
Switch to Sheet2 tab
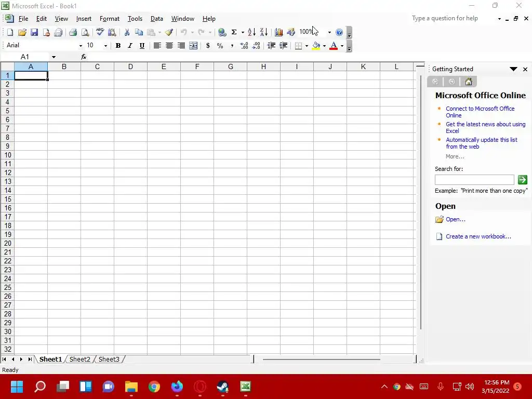point(79,360)
